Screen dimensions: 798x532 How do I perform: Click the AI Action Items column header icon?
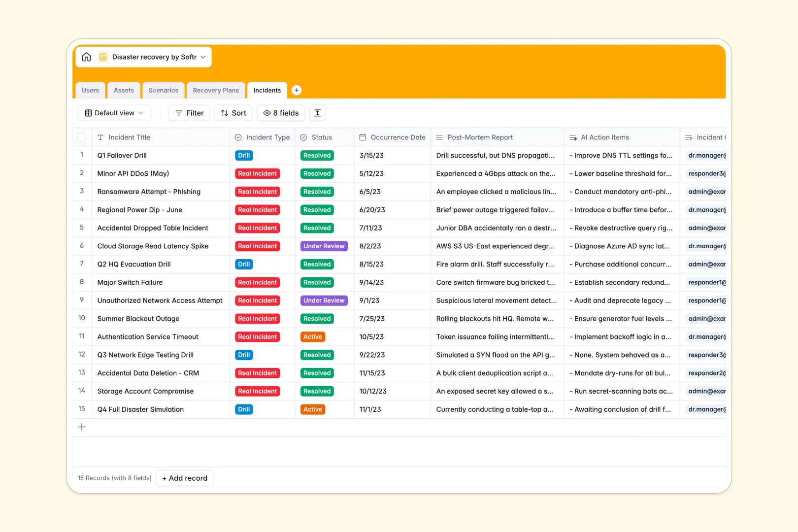tap(573, 137)
